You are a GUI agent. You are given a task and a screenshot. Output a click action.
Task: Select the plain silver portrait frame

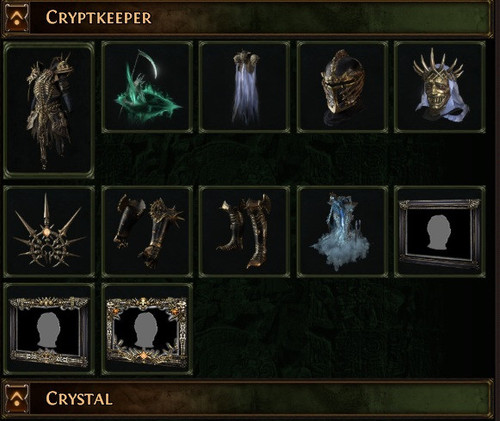pos(440,232)
